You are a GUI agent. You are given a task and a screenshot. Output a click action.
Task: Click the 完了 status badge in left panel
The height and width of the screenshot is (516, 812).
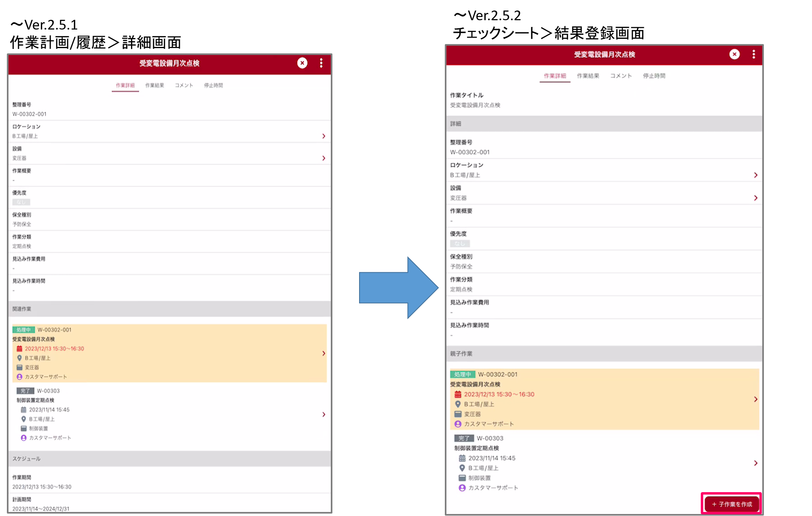(25, 391)
